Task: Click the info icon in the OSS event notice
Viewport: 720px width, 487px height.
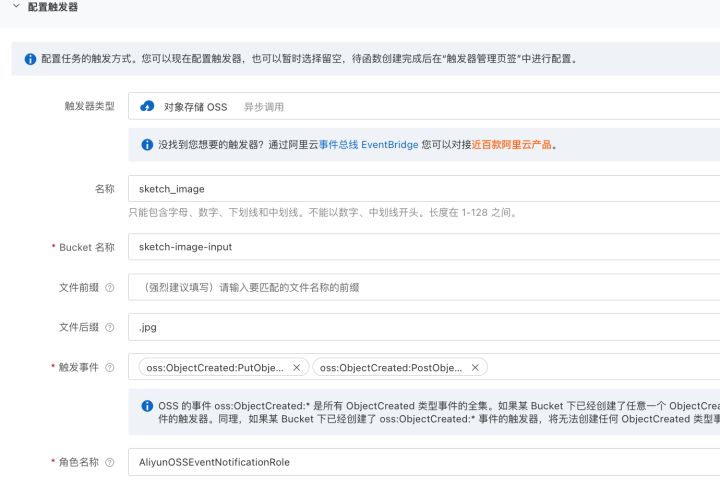Action: pyautogui.click(x=147, y=406)
